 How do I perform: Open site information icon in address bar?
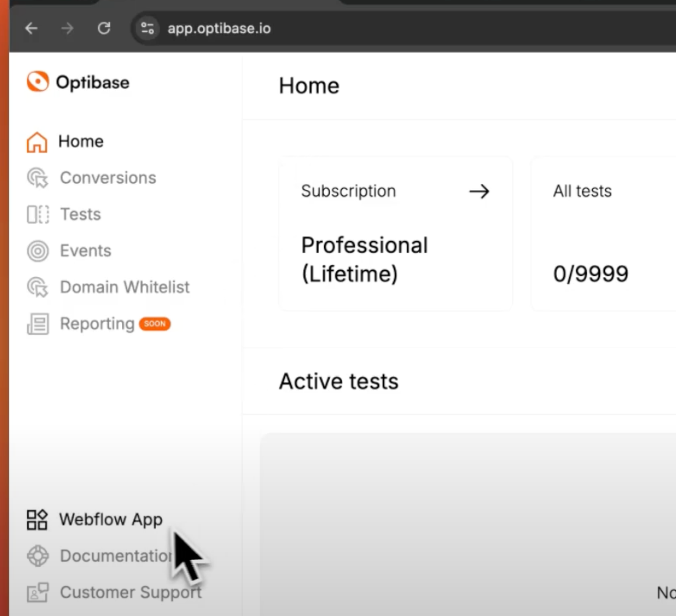pos(147,29)
